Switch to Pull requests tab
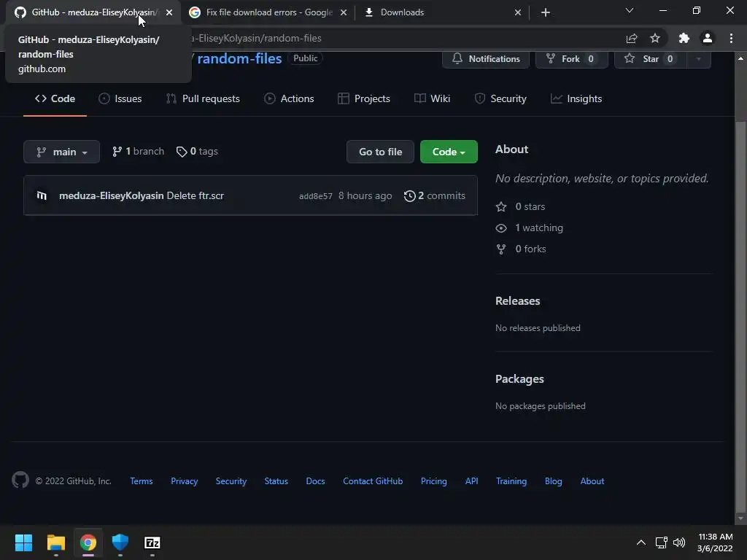This screenshot has height=560, width=747. (x=203, y=98)
